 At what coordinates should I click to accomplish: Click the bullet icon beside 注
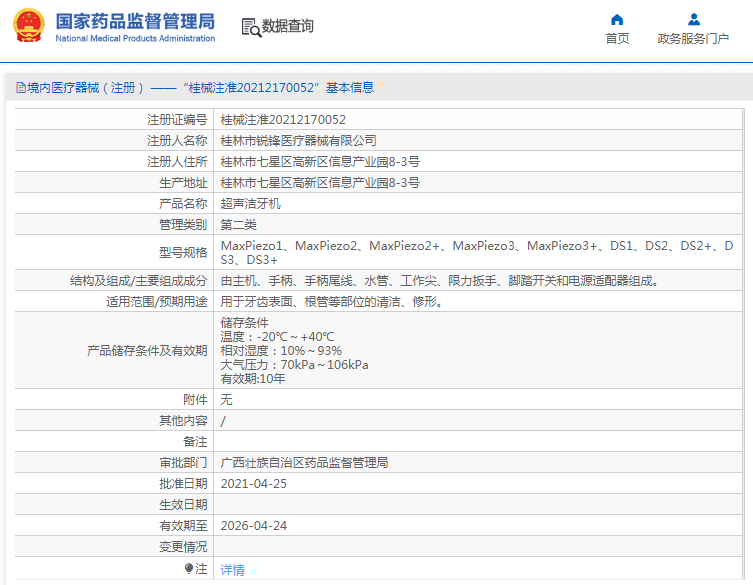pyautogui.click(x=189, y=569)
